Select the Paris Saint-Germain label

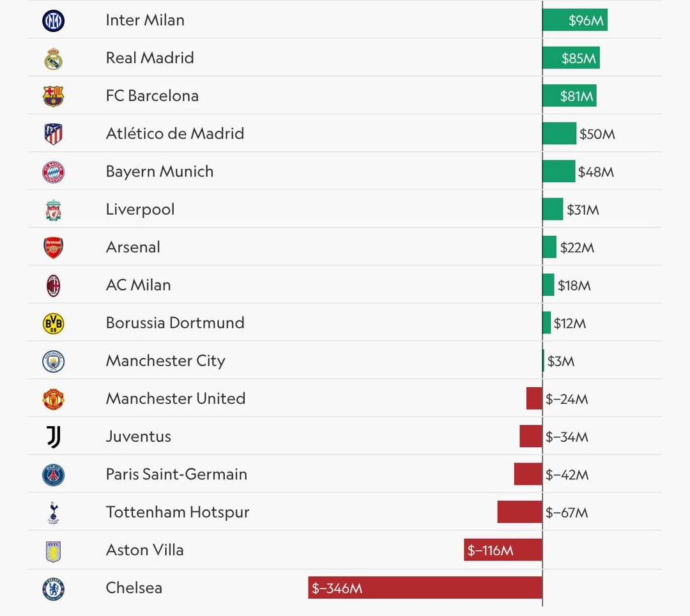tap(176, 474)
